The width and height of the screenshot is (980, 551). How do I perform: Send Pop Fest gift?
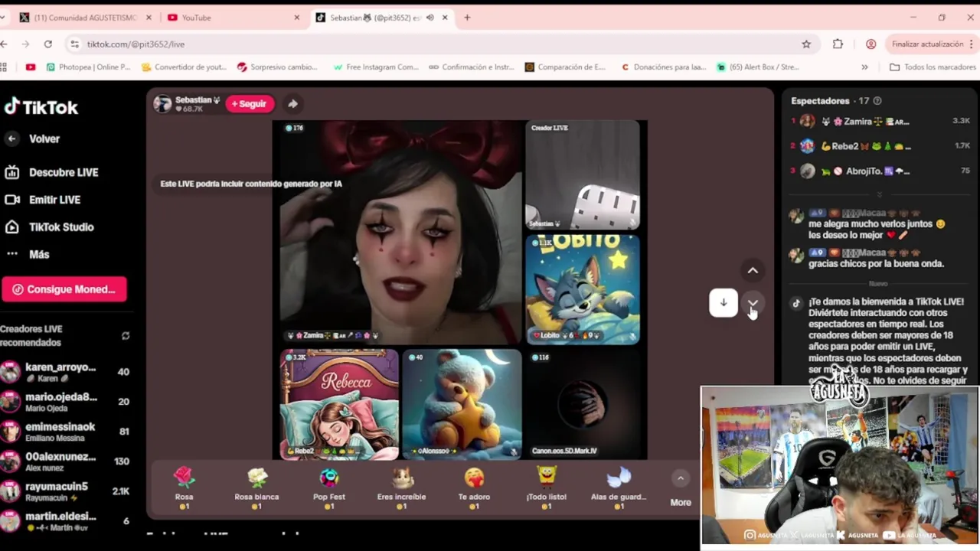coord(329,487)
